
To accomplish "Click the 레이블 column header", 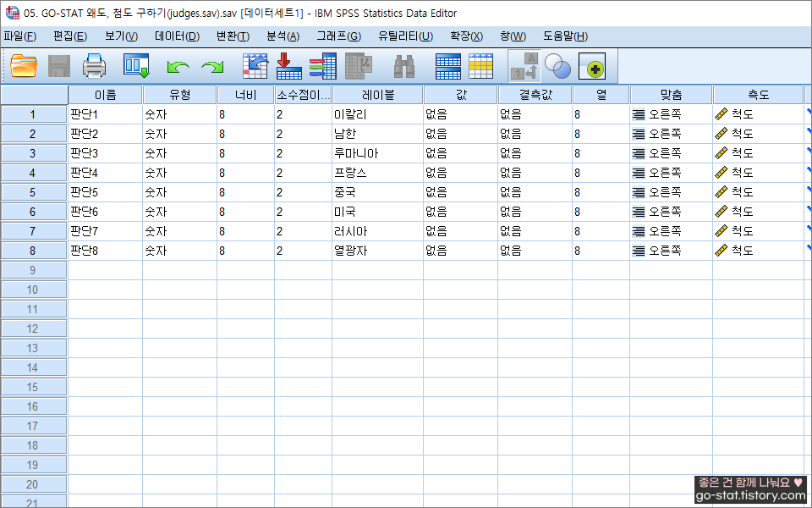I will [378, 95].
